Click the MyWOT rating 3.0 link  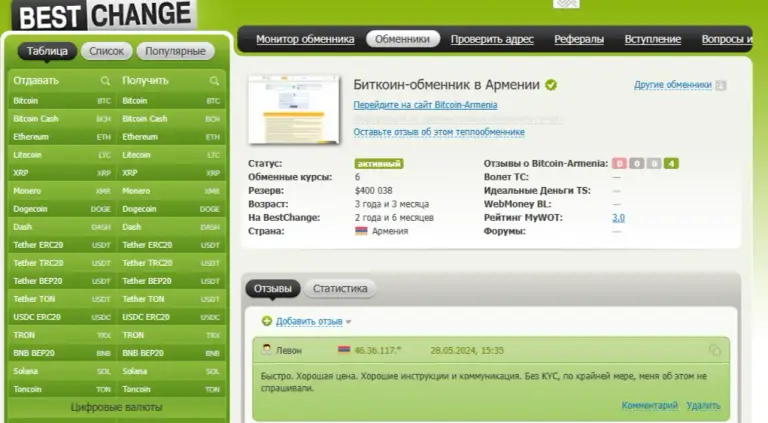pyautogui.click(x=618, y=217)
